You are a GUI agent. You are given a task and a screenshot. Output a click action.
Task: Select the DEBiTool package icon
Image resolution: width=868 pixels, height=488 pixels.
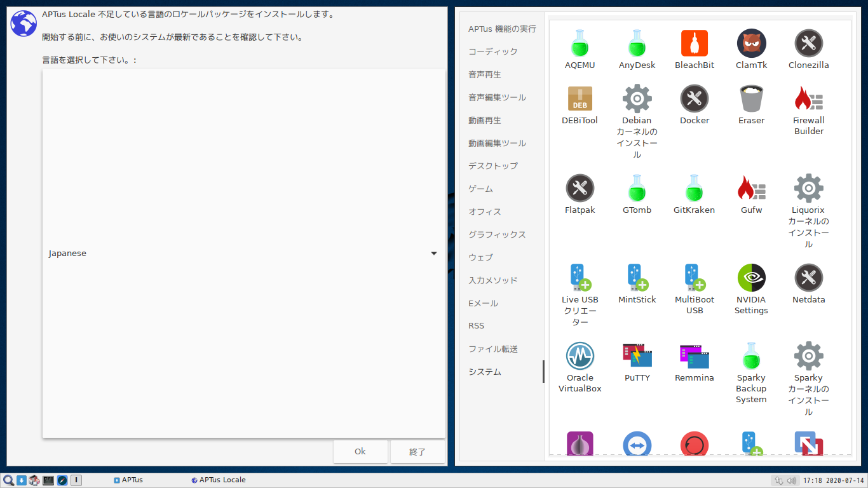(x=580, y=98)
